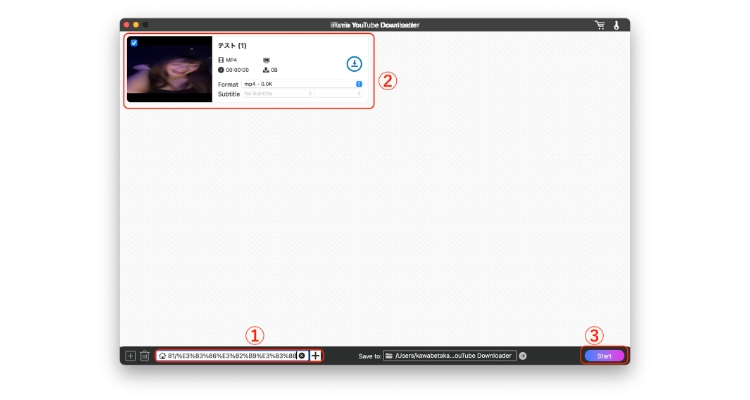The height and width of the screenshot is (400, 750).
Task: Click the Subtitle label
Action: 229,94
